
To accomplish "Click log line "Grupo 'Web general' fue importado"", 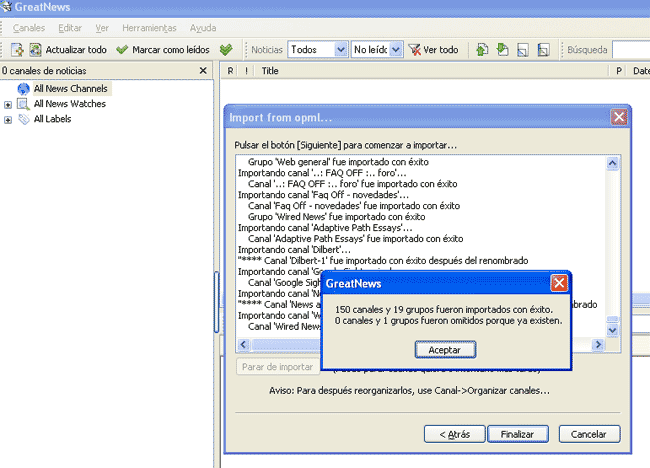I will click(x=338, y=162).
